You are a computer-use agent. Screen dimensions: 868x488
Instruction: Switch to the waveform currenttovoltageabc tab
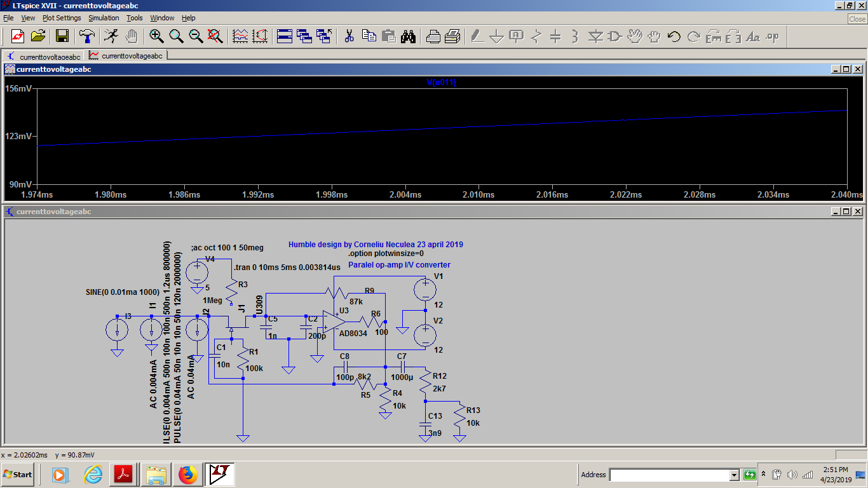(126, 56)
